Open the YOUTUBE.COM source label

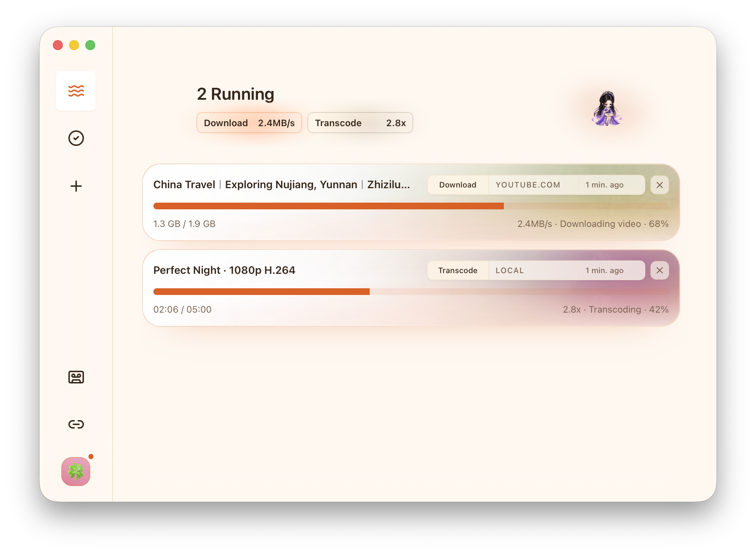pyautogui.click(x=528, y=185)
